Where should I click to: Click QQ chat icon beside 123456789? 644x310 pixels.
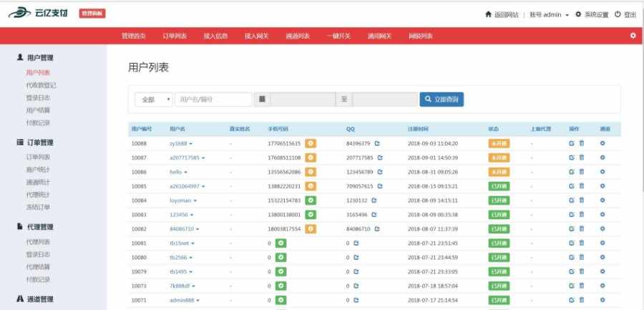point(380,172)
